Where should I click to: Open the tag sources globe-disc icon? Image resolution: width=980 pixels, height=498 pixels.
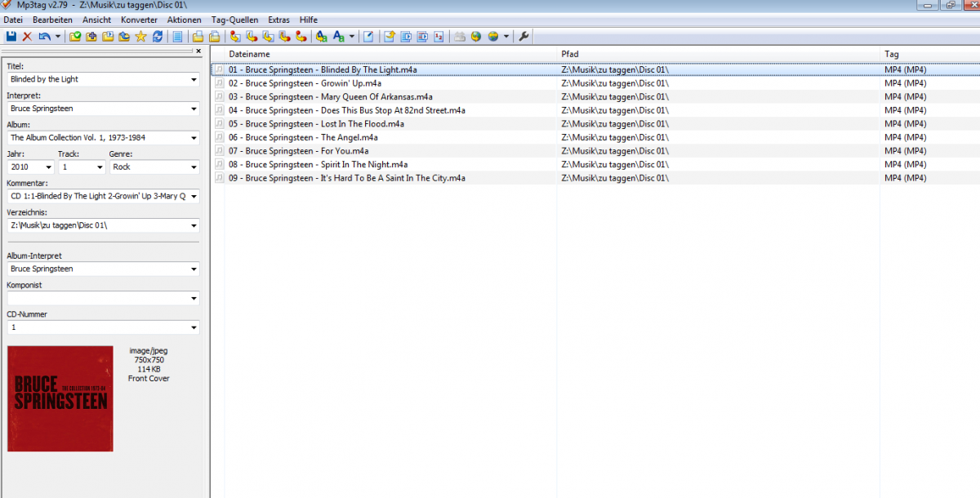[x=492, y=37]
